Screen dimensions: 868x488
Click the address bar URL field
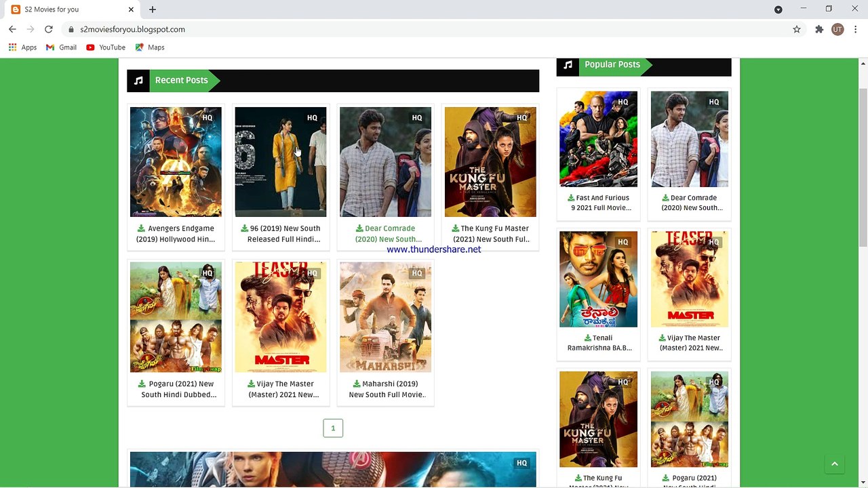pos(427,29)
